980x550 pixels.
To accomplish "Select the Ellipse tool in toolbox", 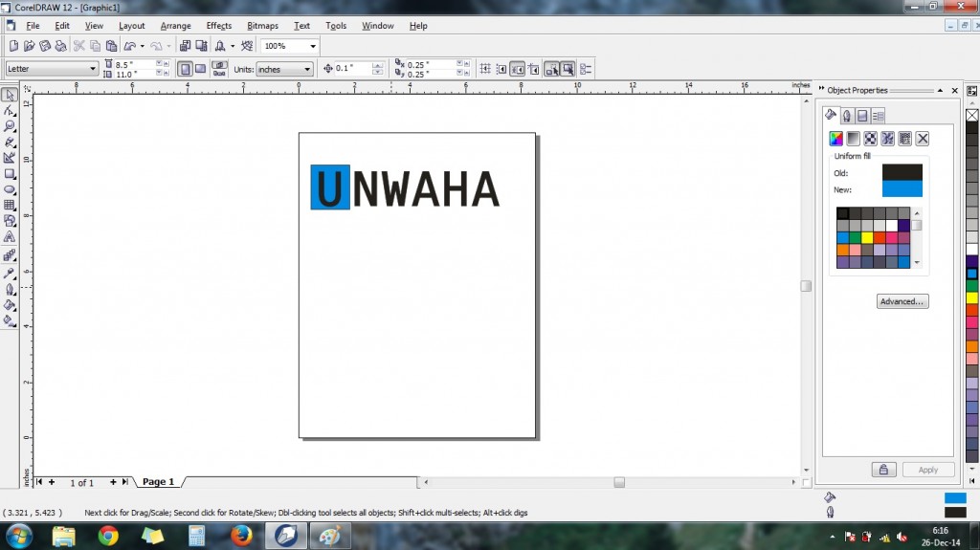I will [10, 189].
